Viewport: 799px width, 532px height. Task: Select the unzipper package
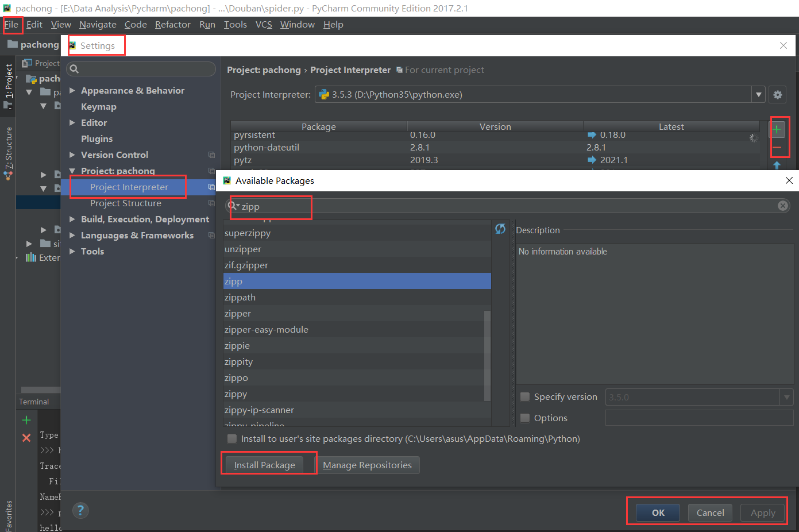pos(357,249)
